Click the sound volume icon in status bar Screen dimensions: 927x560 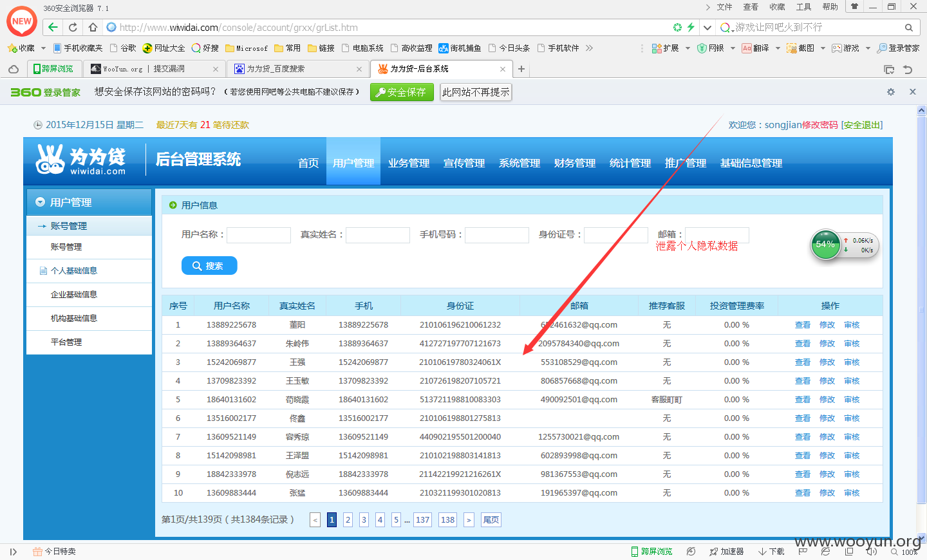[872, 552]
